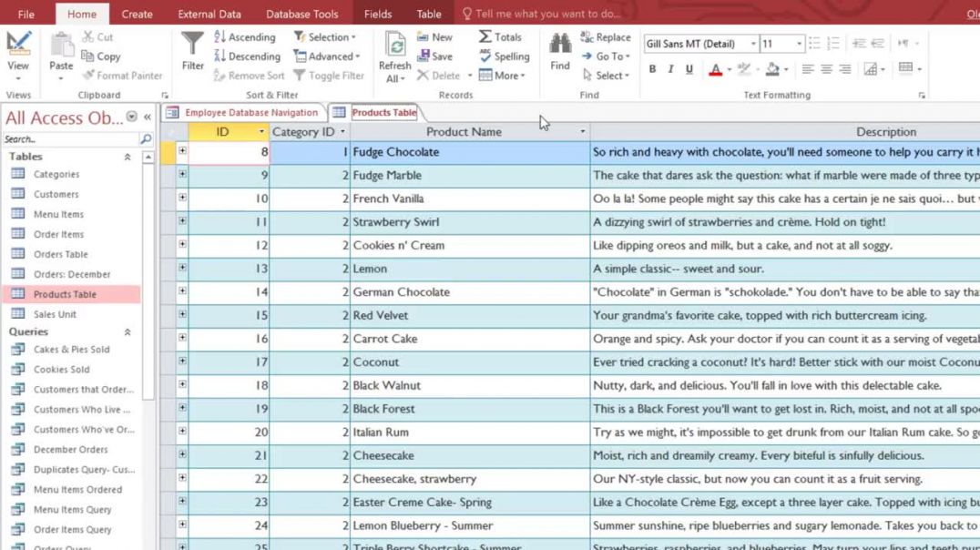Collapse the navigation pane with the chevron
This screenshot has width=980, height=550.
(148, 117)
